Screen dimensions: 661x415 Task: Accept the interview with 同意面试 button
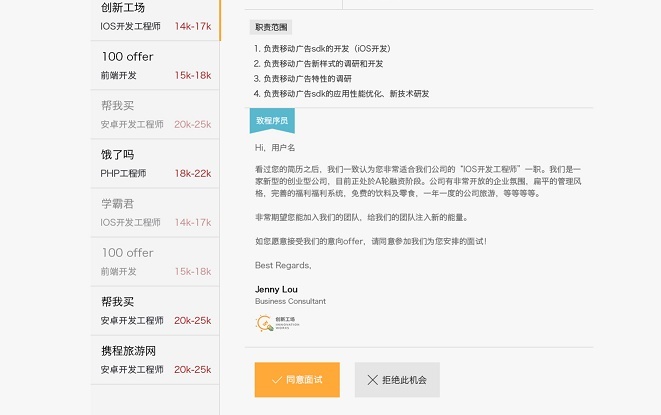click(297, 380)
